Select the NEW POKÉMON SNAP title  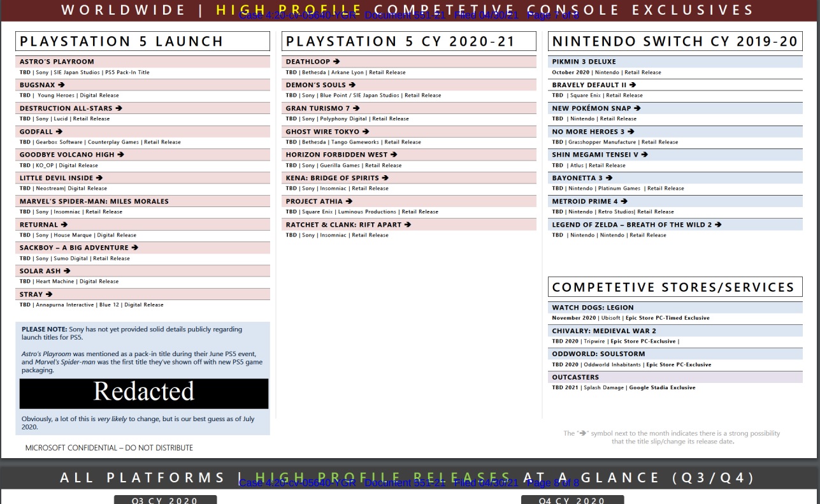[596, 108]
